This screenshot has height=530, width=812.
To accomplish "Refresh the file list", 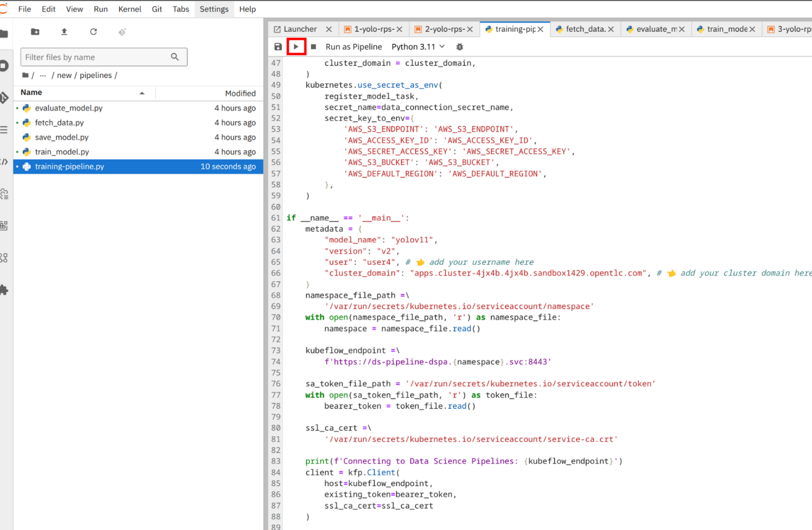I will point(93,32).
